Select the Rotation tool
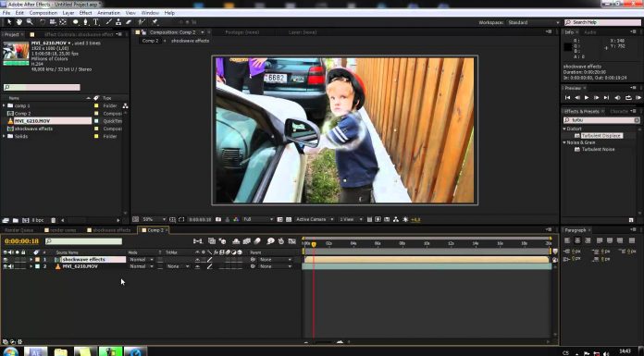 (x=43, y=22)
